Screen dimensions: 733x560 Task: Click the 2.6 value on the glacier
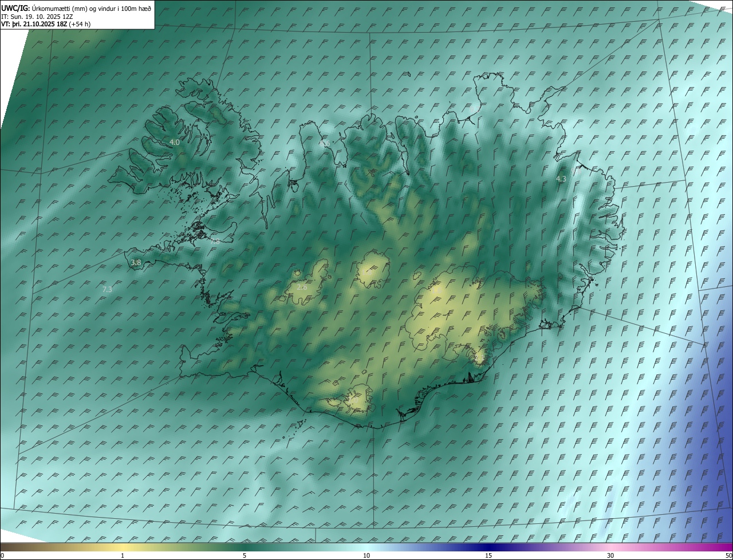(302, 287)
